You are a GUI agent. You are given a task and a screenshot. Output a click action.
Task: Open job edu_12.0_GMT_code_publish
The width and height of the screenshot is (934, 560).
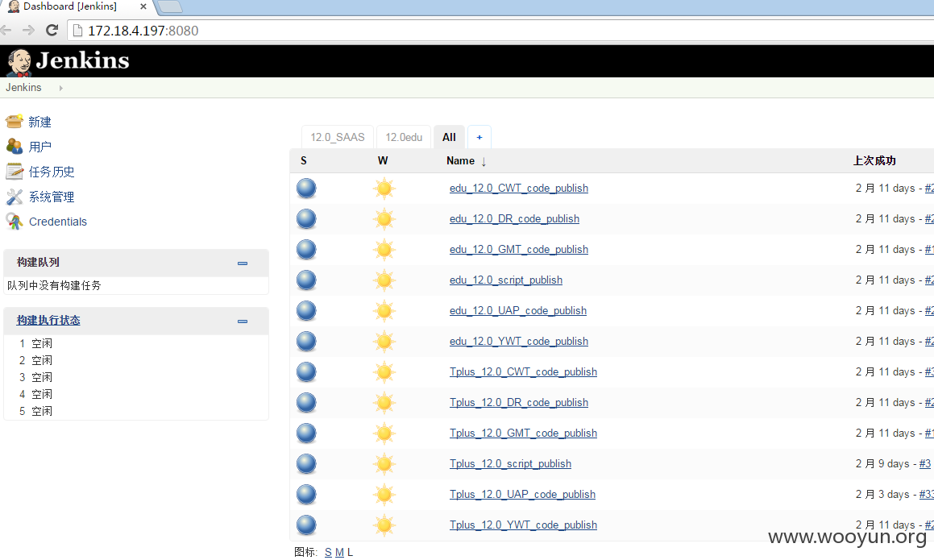point(519,249)
